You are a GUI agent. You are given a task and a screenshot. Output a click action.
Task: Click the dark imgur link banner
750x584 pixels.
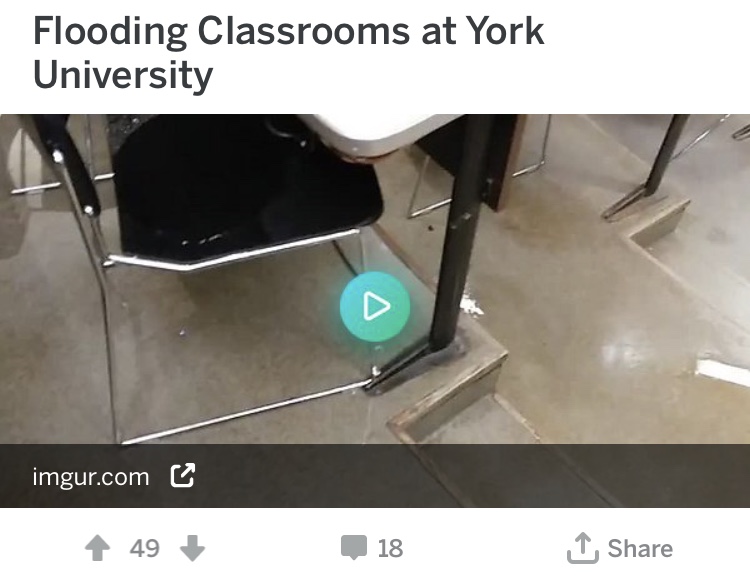click(375, 476)
